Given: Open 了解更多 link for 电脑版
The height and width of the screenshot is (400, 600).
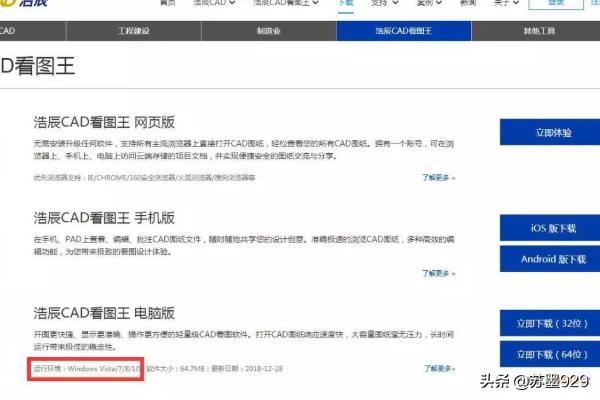Looking at the screenshot, I should pos(439,369).
